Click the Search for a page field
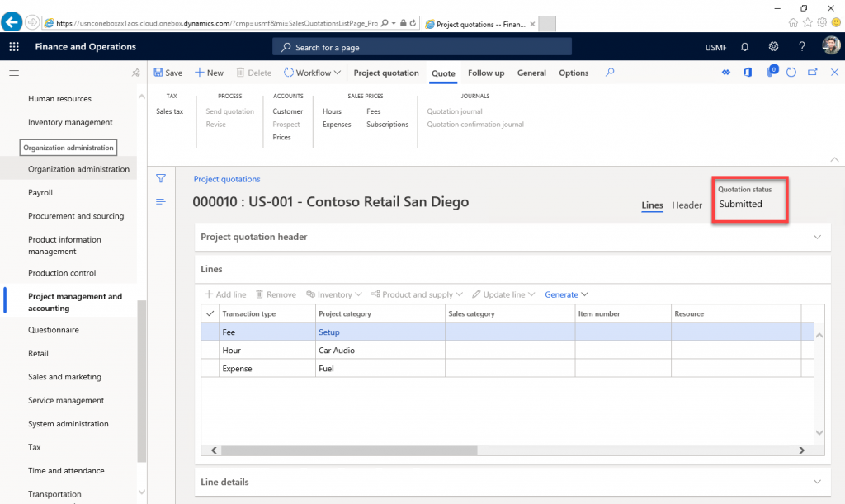The height and width of the screenshot is (504, 845). (x=422, y=47)
